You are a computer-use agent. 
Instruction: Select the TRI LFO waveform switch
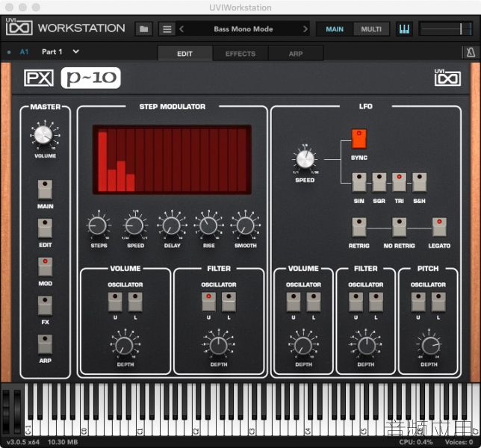click(399, 182)
